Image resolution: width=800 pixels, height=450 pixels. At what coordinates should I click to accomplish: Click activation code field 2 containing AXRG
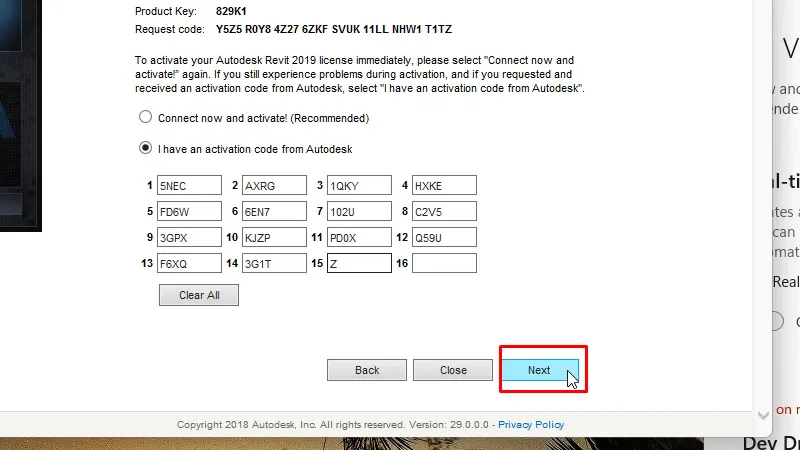274,186
